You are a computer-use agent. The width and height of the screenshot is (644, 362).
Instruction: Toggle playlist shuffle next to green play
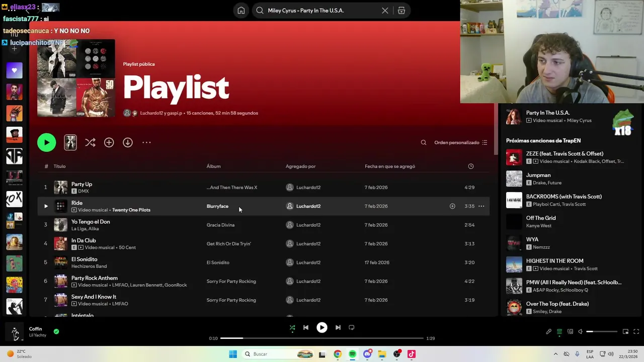click(x=90, y=142)
